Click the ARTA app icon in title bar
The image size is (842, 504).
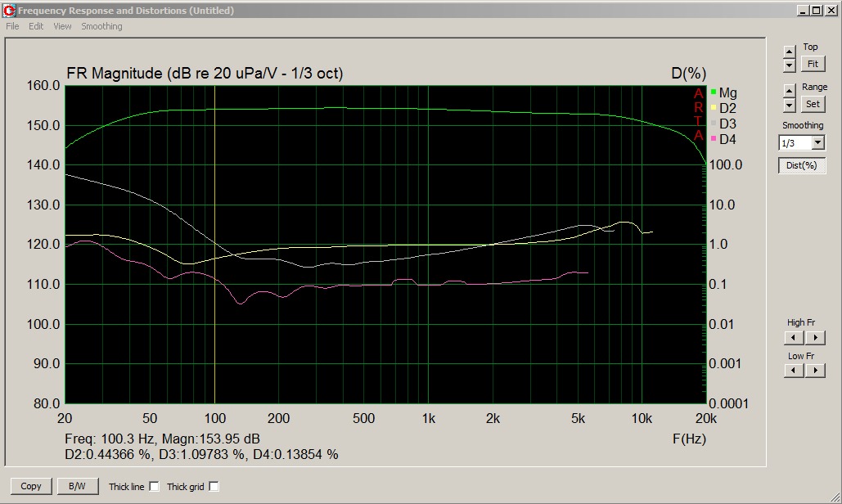click(x=9, y=10)
